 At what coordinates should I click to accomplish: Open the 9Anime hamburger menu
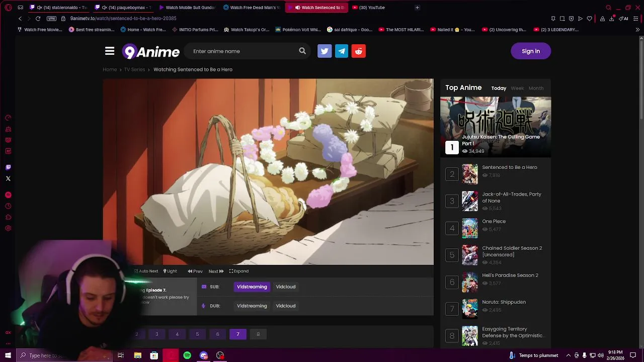(x=110, y=51)
